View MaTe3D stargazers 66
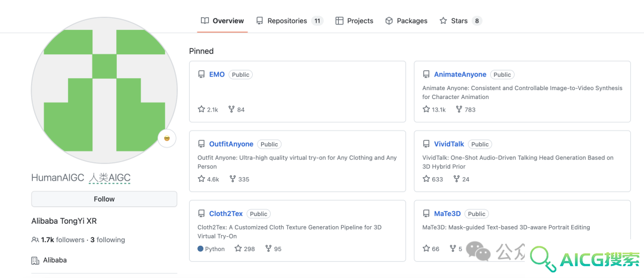The height and width of the screenshot is (278, 644). click(x=431, y=248)
